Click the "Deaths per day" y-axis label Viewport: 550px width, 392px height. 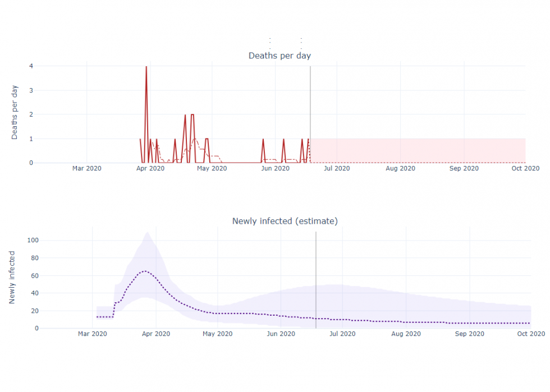tap(15, 113)
